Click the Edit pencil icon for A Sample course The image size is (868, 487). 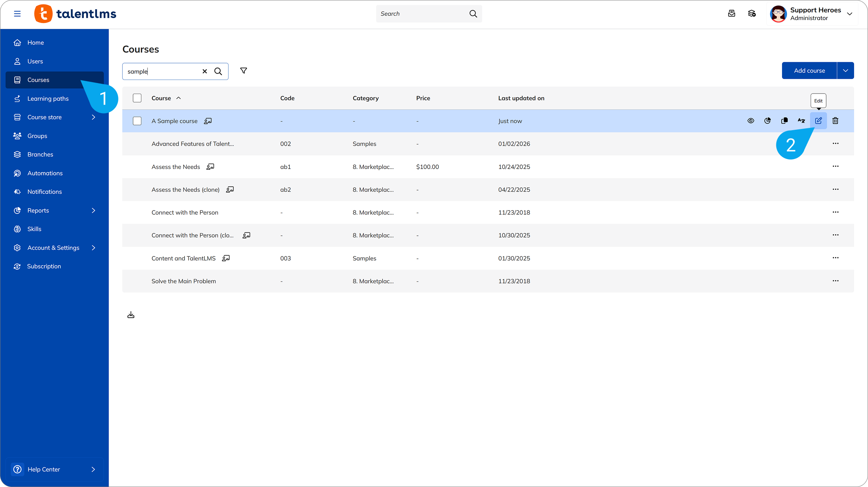(x=818, y=121)
